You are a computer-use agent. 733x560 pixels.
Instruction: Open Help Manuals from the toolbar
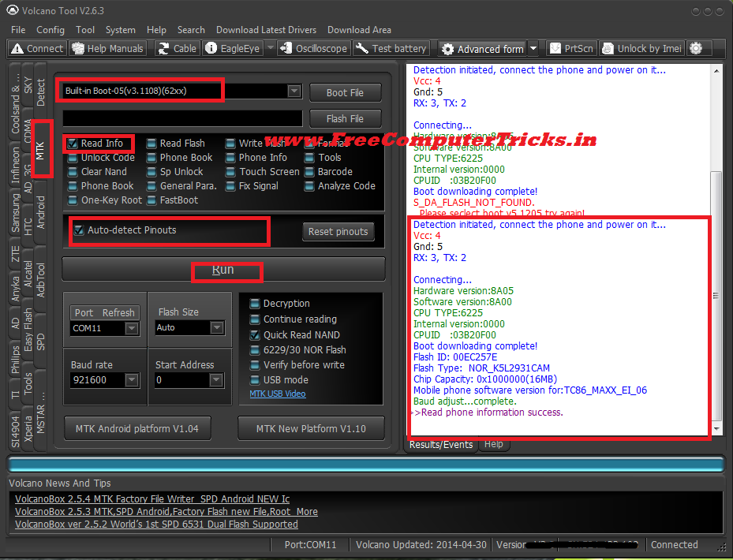pyautogui.click(x=108, y=49)
